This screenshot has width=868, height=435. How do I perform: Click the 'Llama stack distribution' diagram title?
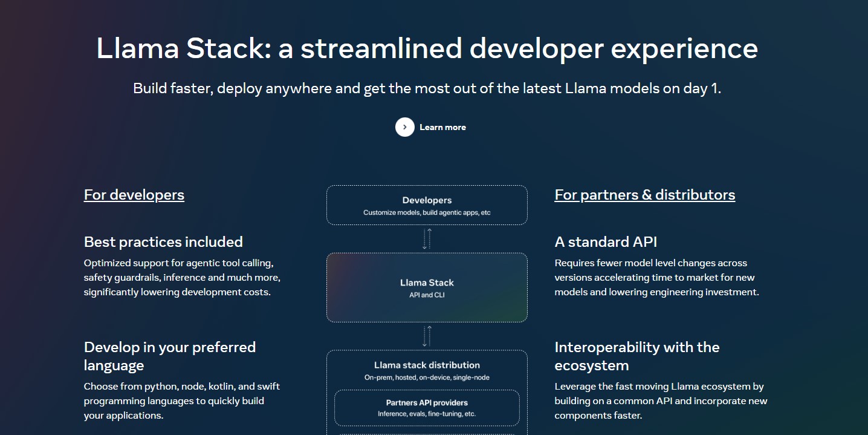pos(427,365)
